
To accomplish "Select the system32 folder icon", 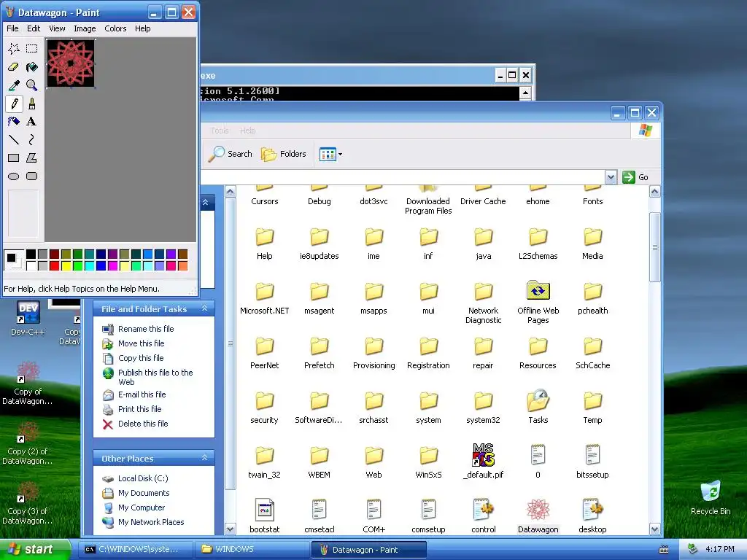I will (x=483, y=401).
